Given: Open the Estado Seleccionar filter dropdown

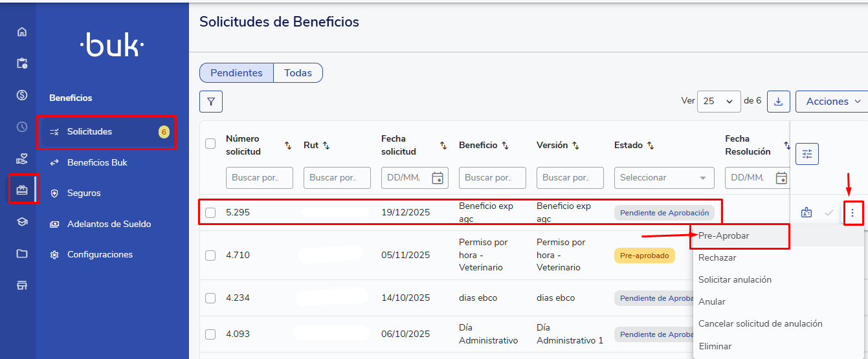Looking at the screenshot, I should [x=664, y=178].
